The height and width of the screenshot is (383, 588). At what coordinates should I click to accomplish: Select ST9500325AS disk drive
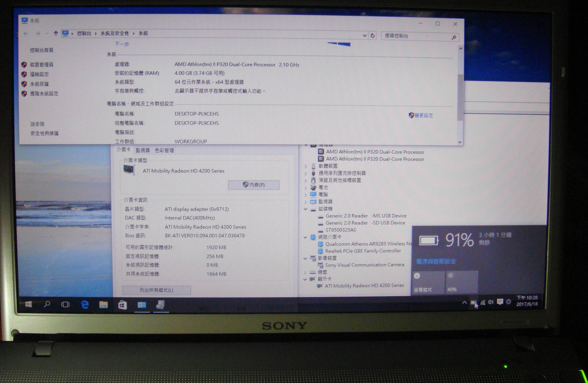tap(341, 230)
